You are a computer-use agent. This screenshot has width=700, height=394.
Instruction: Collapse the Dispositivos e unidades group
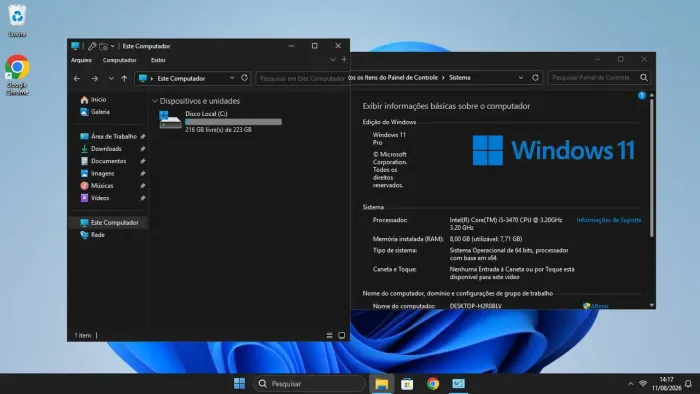click(155, 101)
